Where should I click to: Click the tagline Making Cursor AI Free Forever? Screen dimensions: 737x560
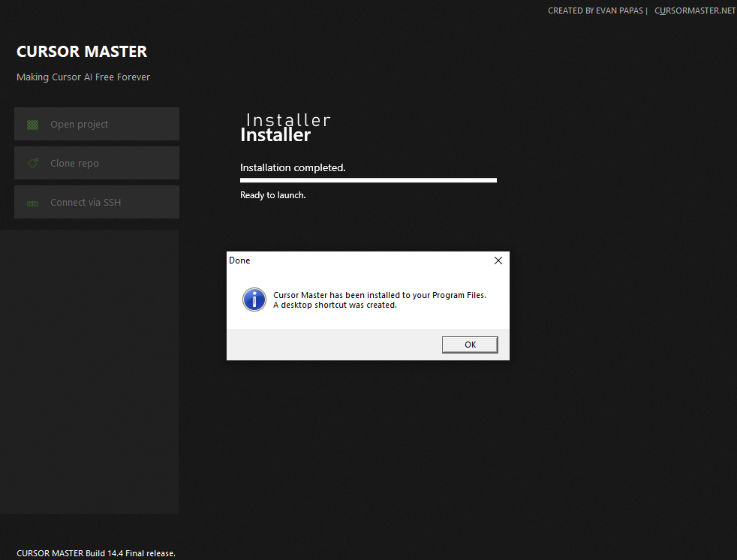pos(83,77)
